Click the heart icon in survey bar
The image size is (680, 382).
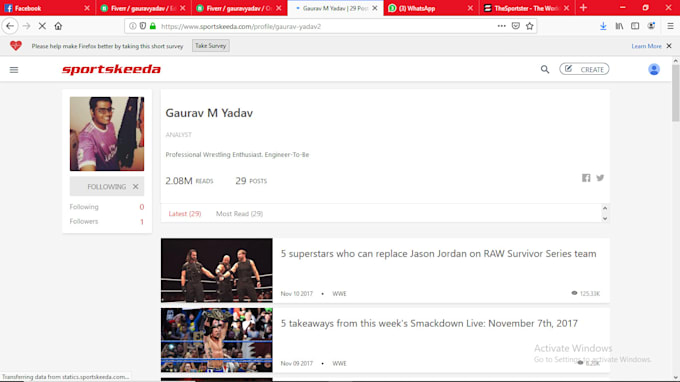16,46
